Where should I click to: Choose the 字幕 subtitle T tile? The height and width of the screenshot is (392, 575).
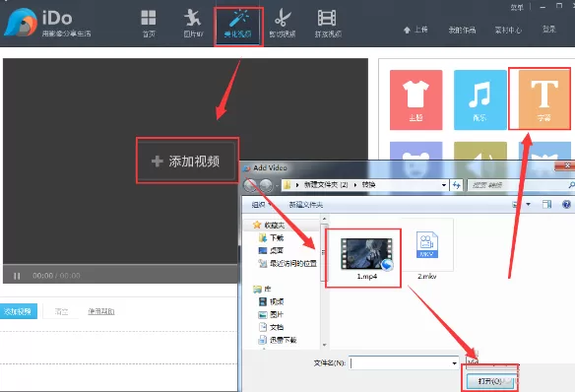(544, 99)
